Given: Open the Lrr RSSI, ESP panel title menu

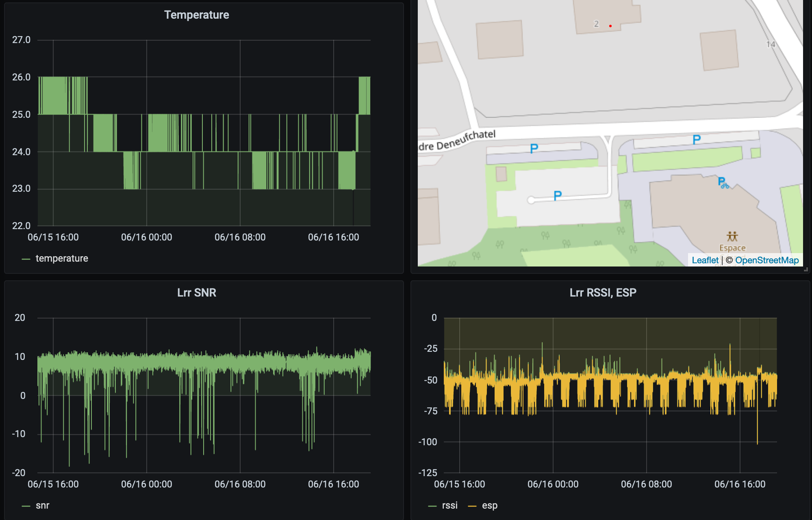Looking at the screenshot, I should point(603,292).
